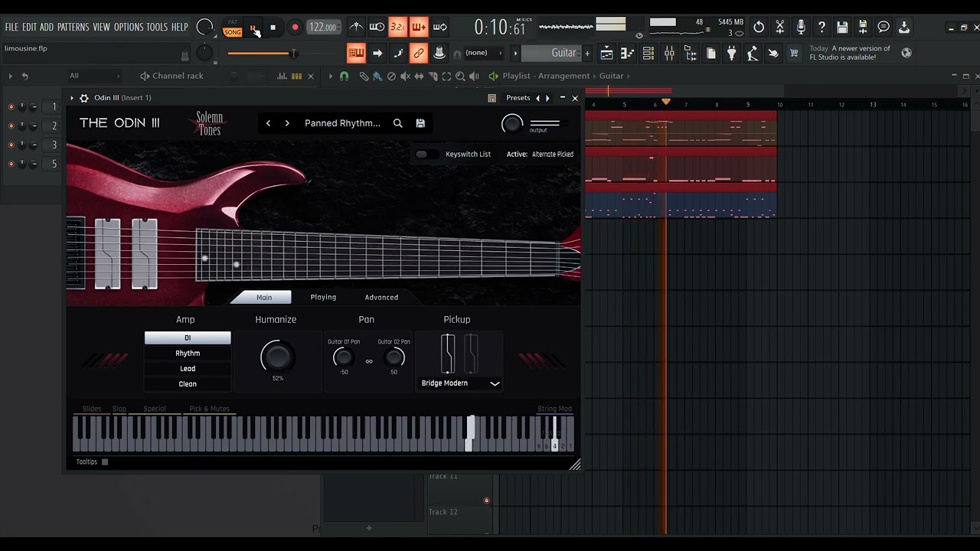Open the help question mark
The width and height of the screenshot is (980, 551).
click(822, 27)
